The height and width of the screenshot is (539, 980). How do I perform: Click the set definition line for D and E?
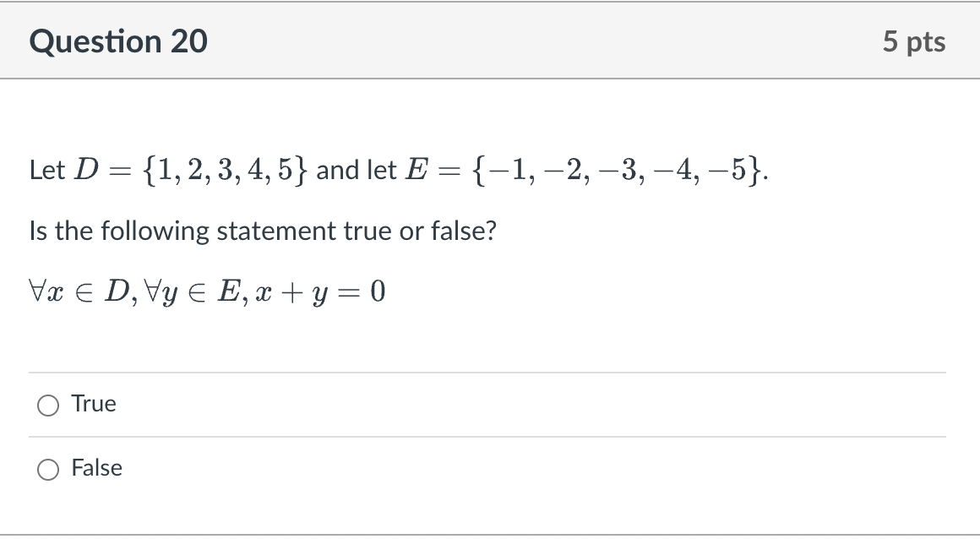coord(397,168)
